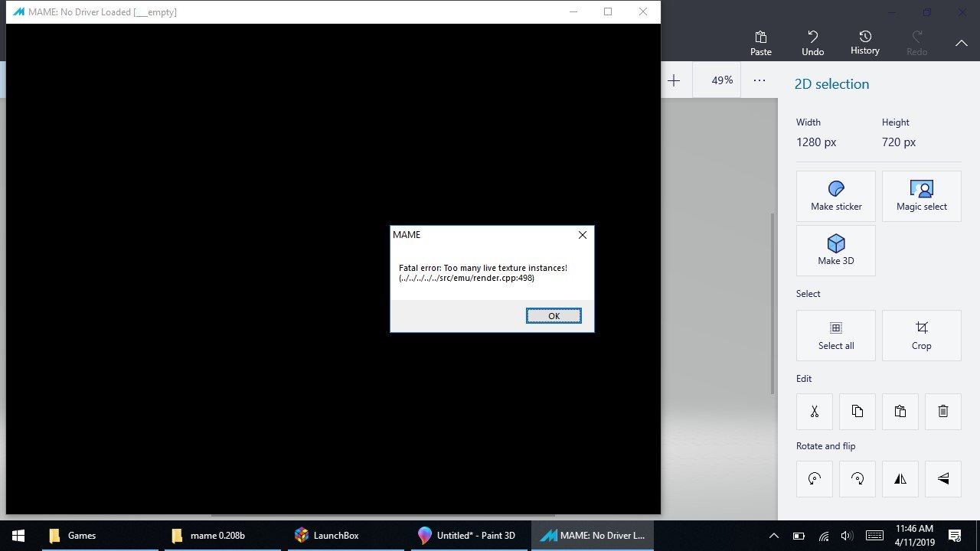Copy the selection in Edit section
The height and width of the screenshot is (551, 980).
pos(857,412)
